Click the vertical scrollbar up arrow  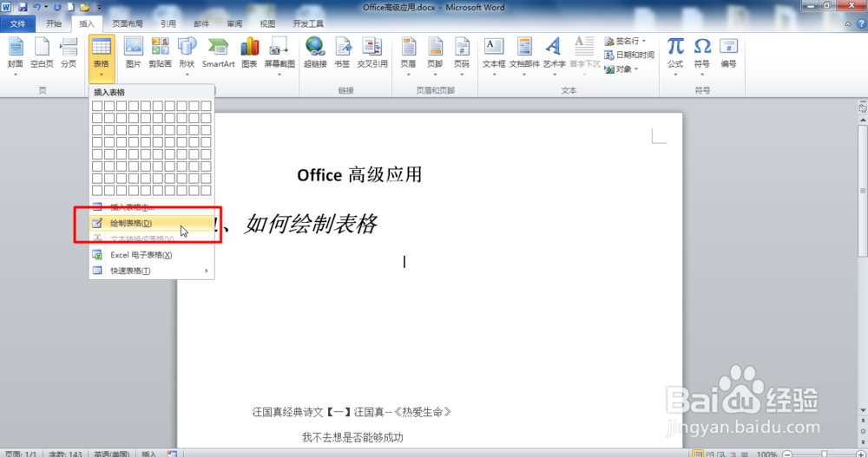(x=863, y=120)
